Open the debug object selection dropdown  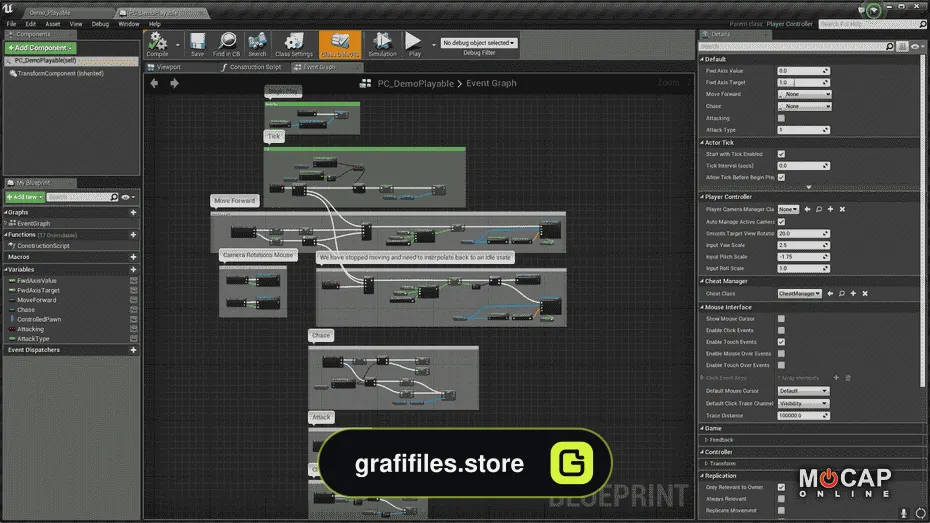(479, 43)
